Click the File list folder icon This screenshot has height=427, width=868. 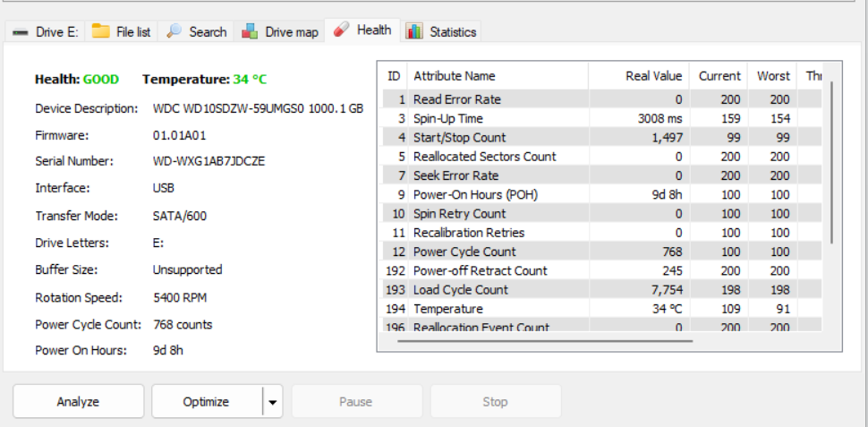click(x=101, y=31)
